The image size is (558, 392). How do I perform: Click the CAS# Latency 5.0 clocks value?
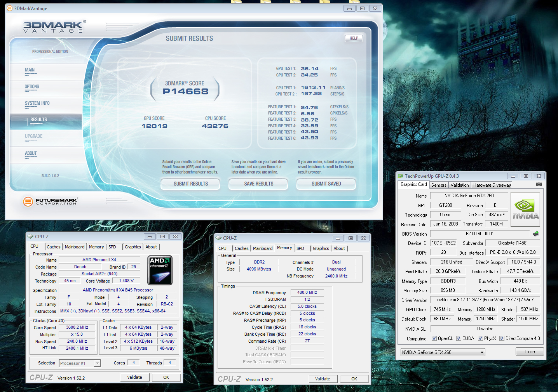tap(307, 307)
